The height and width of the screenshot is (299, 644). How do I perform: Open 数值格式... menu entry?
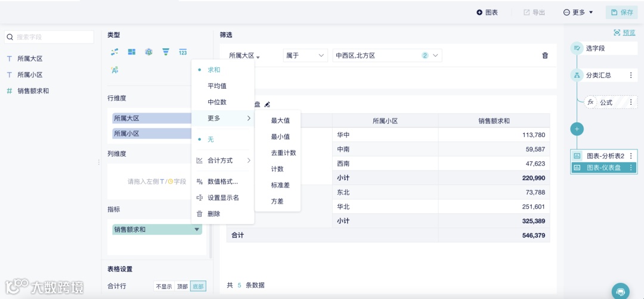222,181
